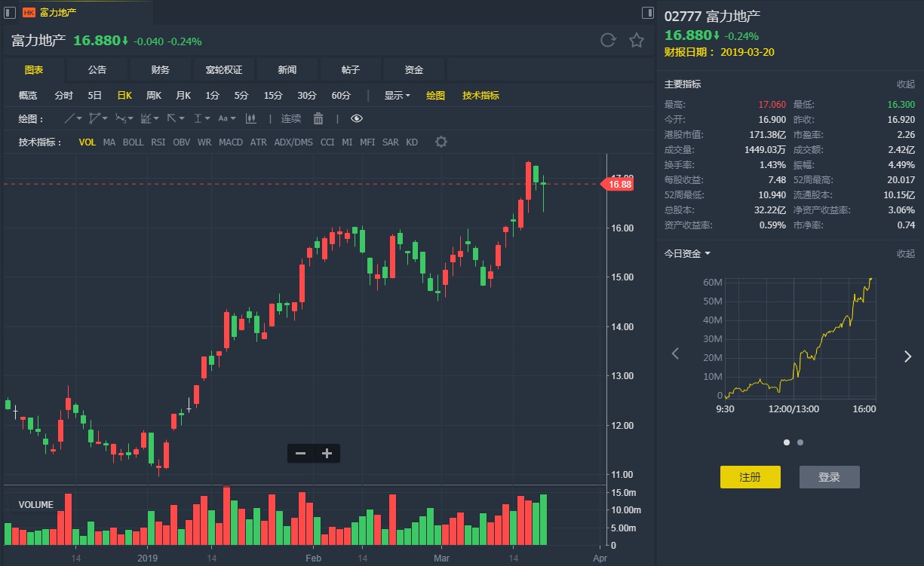The height and width of the screenshot is (566, 924).
Task: Switch to the 财务 tab
Action: click(160, 70)
